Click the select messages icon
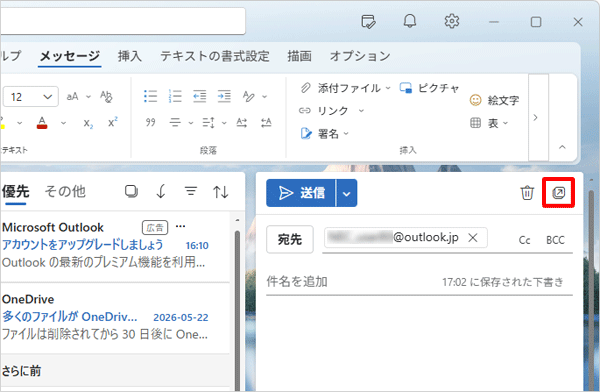The image size is (600, 392). point(131,191)
